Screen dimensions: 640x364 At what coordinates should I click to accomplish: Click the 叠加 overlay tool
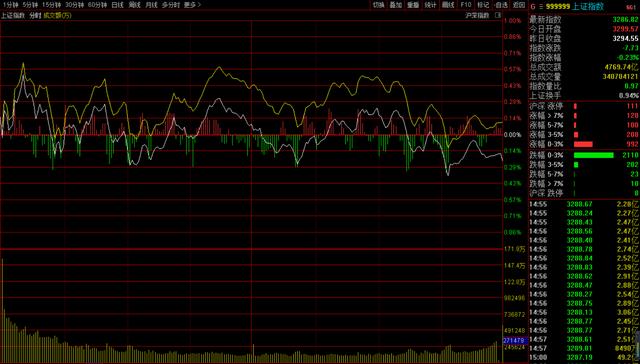tap(396, 5)
